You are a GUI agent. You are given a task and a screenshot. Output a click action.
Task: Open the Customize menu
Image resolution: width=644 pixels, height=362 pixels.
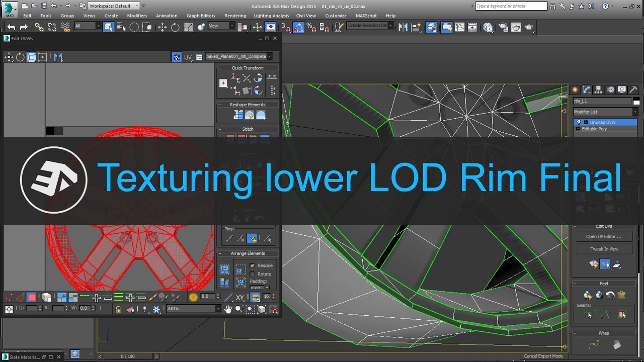point(336,16)
